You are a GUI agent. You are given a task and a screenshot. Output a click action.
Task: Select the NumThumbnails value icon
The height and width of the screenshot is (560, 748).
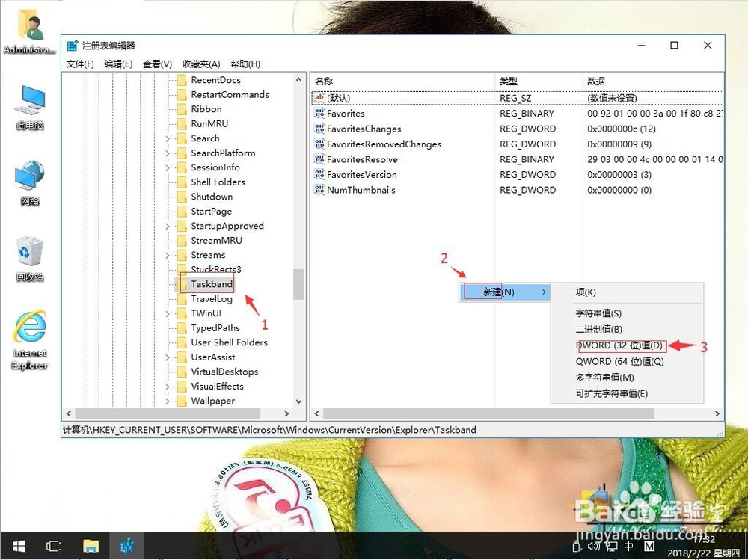[x=319, y=189]
